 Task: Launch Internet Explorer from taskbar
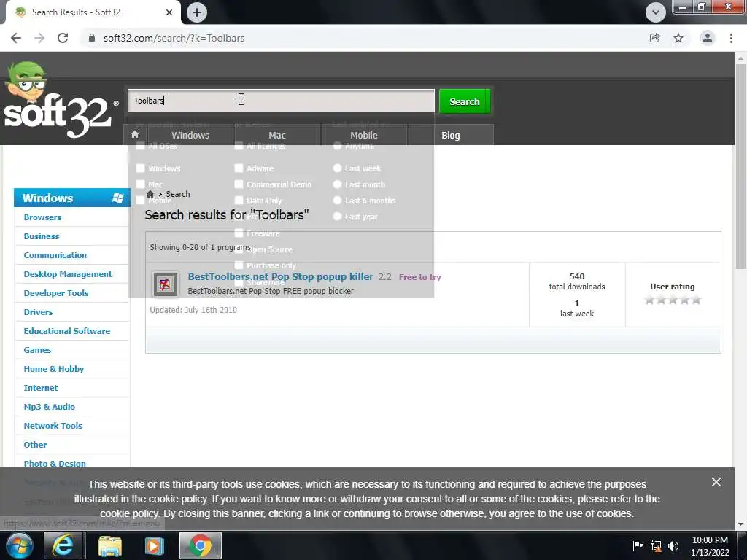pos(63,545)
